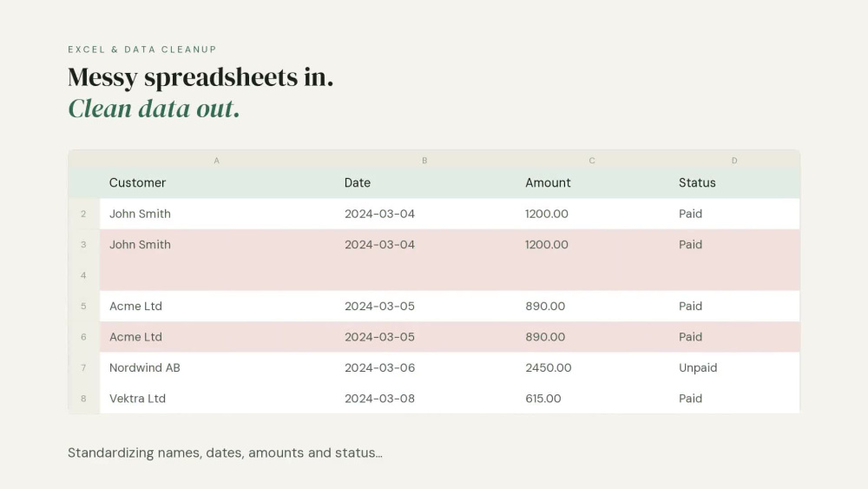Click the date 2024-03-08
Viewport: 868px width, 489px height.
point(380,398)
